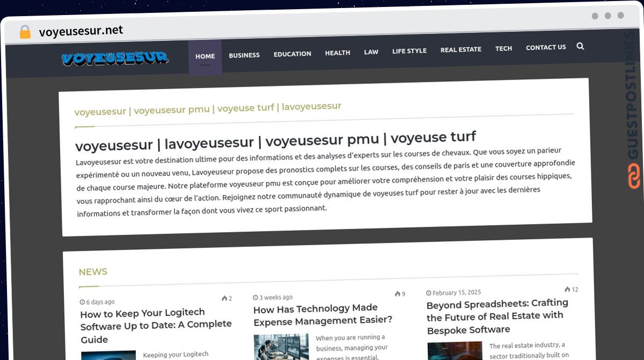Click the clock icon beside 6 days ago
The height and width of the screenshot is (360, 644).
(x=83, y=302)
